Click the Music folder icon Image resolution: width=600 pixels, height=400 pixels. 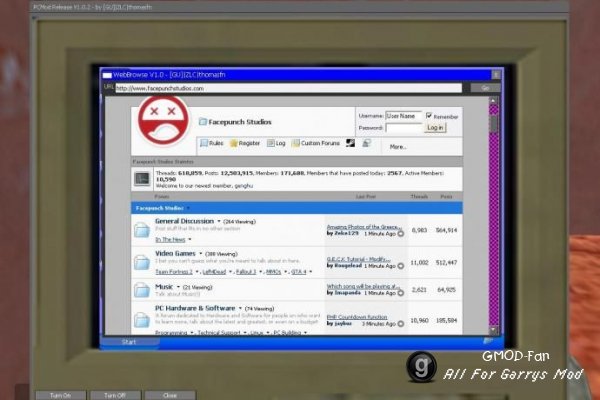click(142, 290)
